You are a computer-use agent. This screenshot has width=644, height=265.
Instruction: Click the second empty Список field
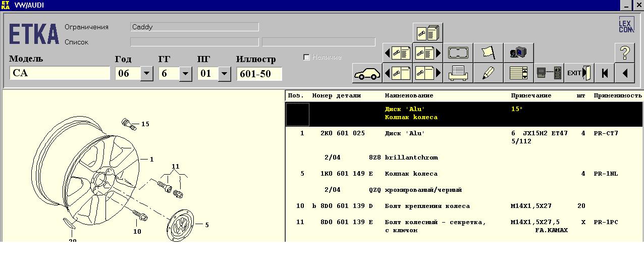coord(318,42)
